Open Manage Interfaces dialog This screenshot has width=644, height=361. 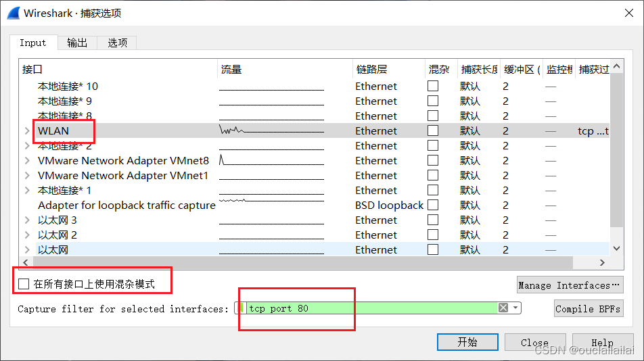click(x=570, y=285)
